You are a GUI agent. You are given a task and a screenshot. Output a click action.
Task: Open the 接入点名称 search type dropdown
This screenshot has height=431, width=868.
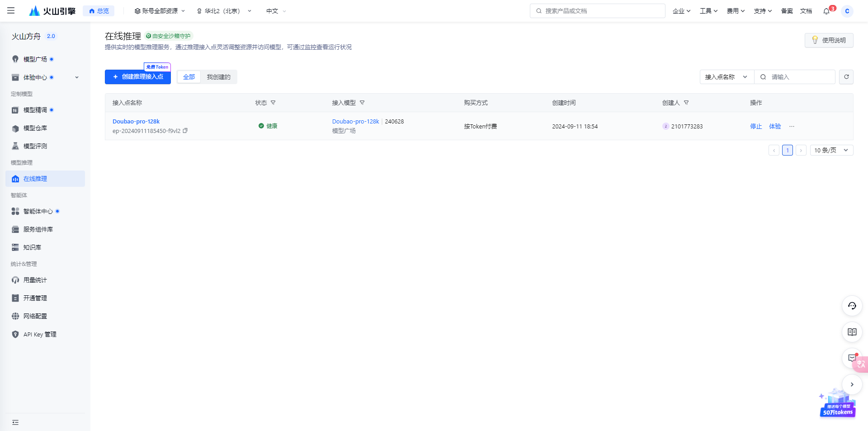726,77
